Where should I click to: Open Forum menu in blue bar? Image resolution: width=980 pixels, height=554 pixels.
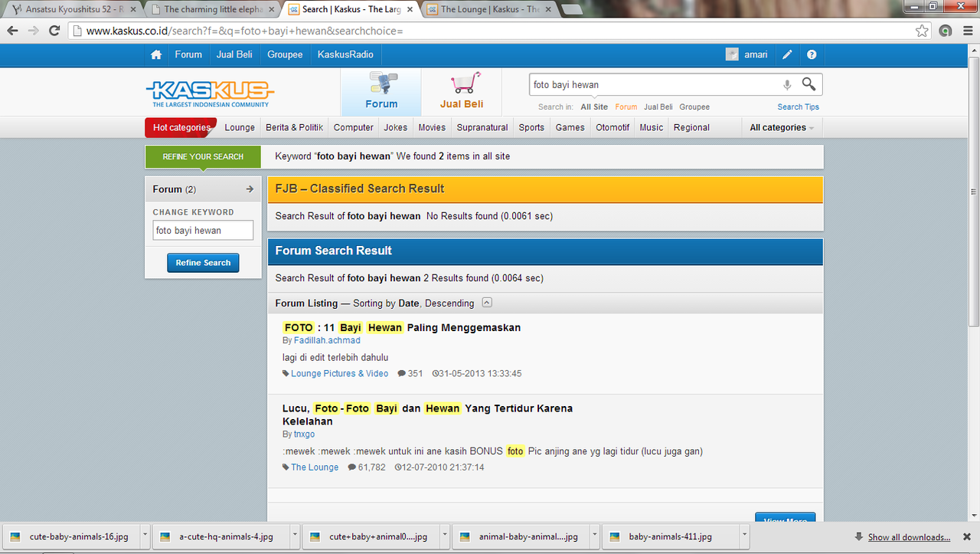[188, 54]
